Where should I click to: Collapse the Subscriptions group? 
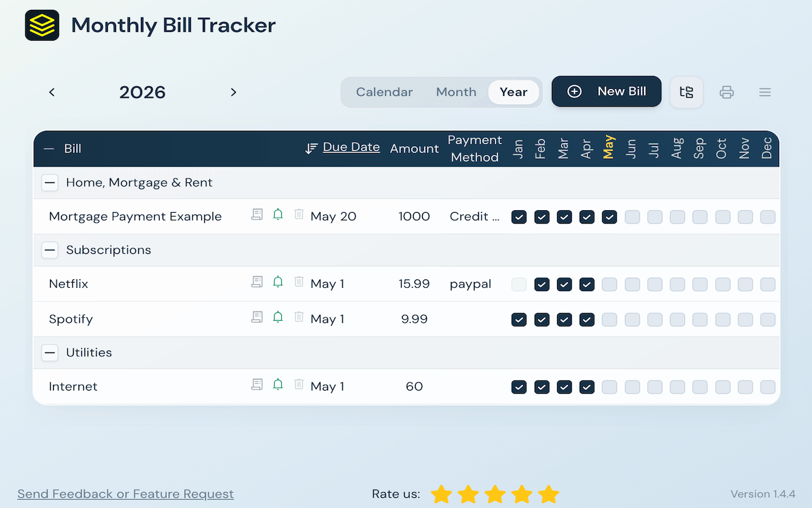click(50, 250)
